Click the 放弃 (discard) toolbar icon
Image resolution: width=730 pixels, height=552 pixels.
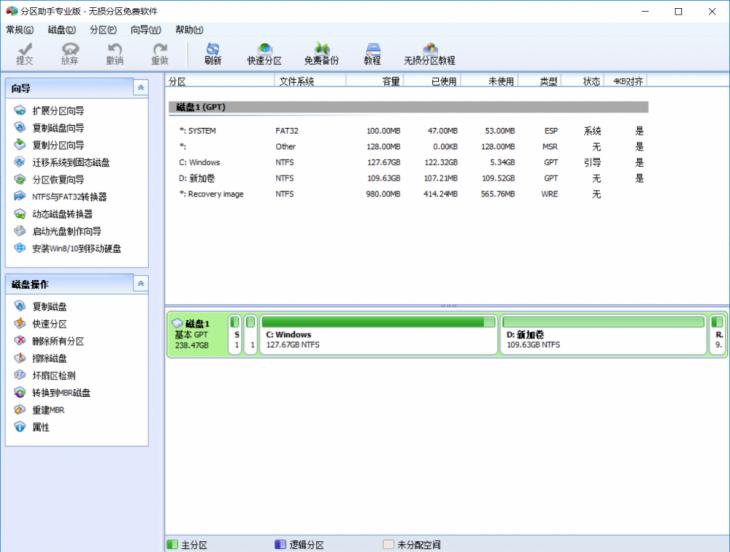tap(70, 54)
